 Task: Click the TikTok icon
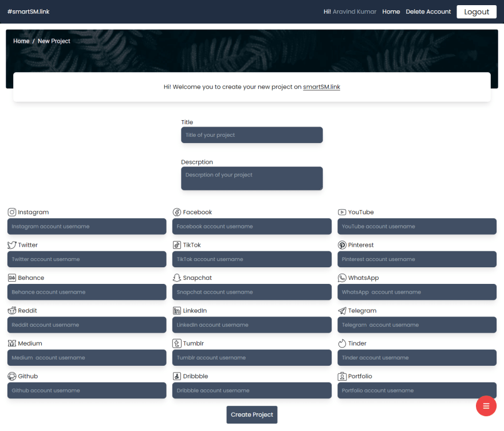pos(176,244)
